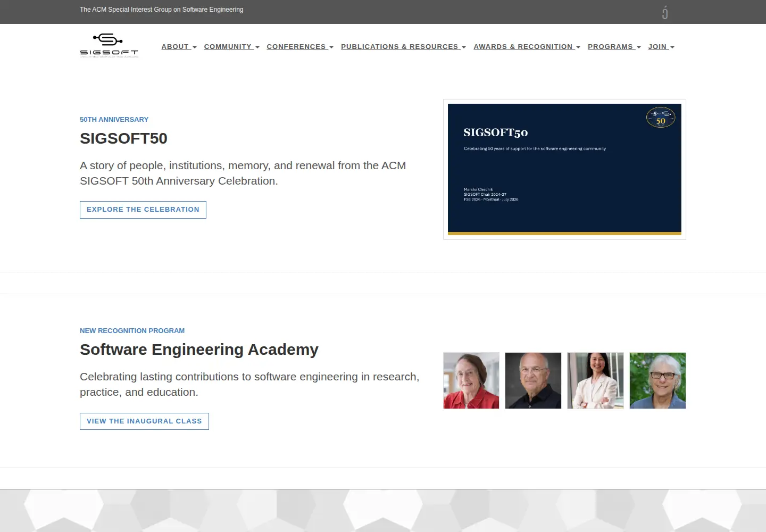This screenshot has width=766, height=532.
Task: Open the Awards & Recognition dropdown
Action: tap(527, 47)
